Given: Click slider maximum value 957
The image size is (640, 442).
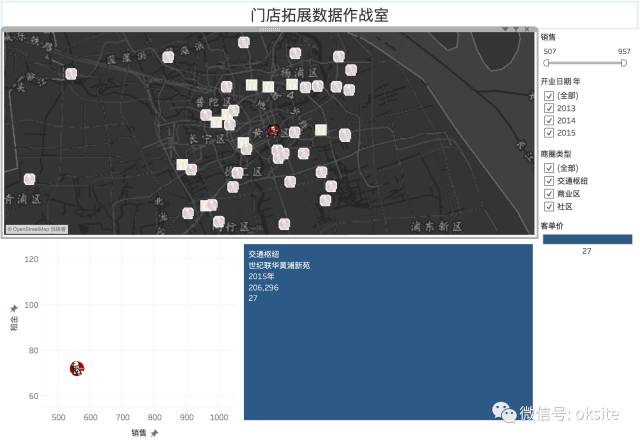Looking at the screenshot, I should [624, 51].
